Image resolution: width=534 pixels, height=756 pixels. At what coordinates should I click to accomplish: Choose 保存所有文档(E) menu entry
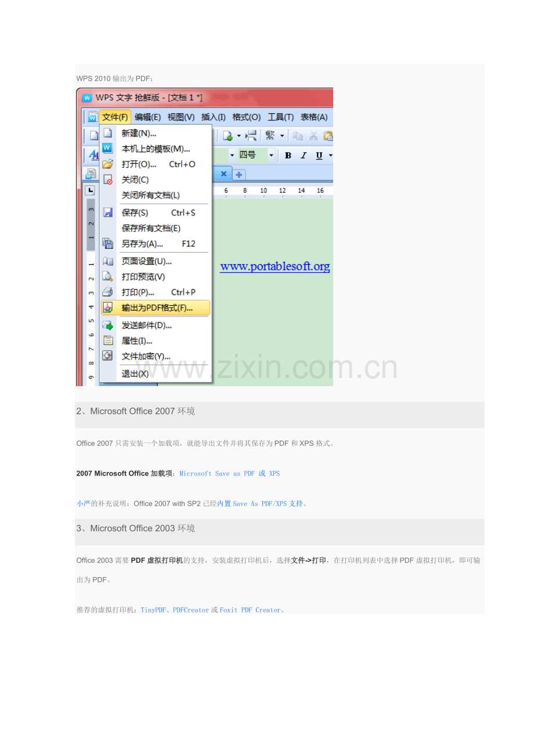coord(156,228)
